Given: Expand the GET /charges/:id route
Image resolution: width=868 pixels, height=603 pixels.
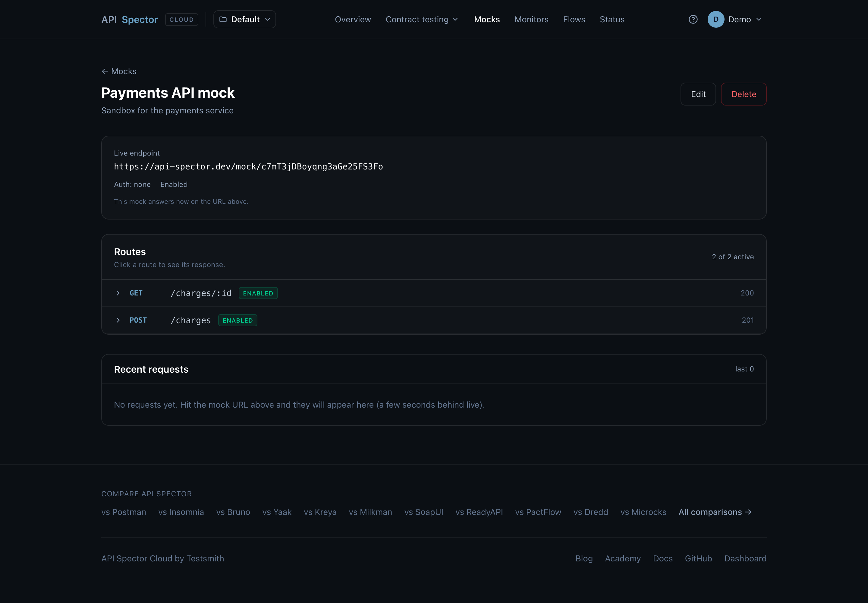Looking at the screenshot, I should (x=434, y=293).
